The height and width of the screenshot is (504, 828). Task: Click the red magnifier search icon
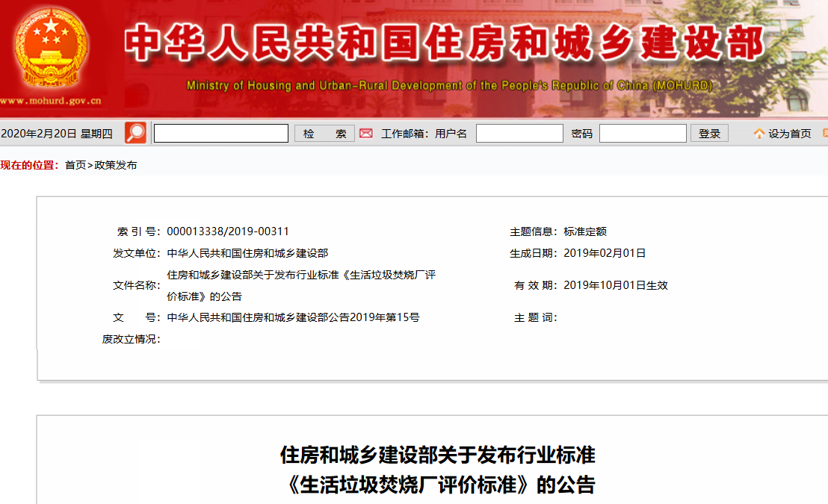(135, 133)
